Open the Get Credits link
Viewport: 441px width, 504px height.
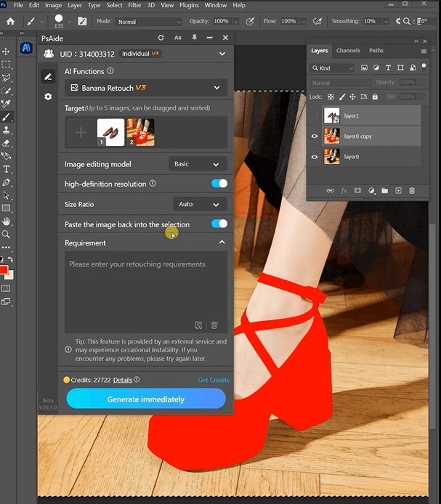(214, 380)
